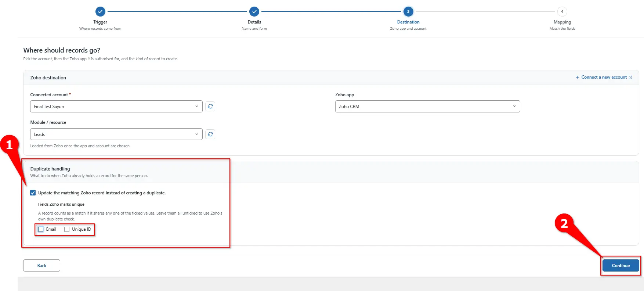
Task: Click the Fields Zoho marks unique label
Action: tap(61, 204)
